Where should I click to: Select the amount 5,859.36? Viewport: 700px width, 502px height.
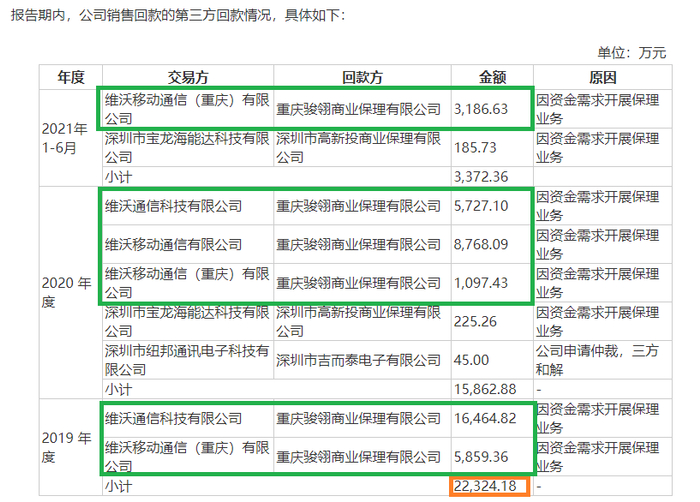pyautogui.click(x=481, y=457)
